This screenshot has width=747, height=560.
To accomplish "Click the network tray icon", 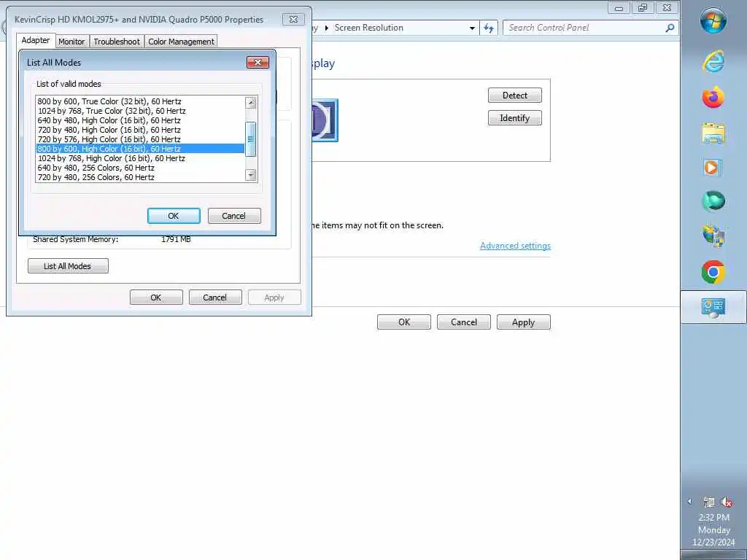I will point(708,502).
